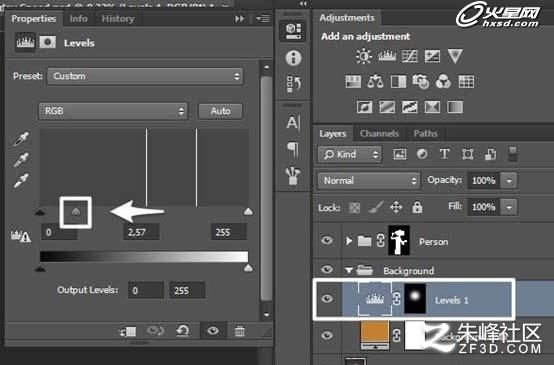Toggle visibility of the Person group
Image resolution: width=554 pixels, height=365 pixels.
(x=327, y=241)
